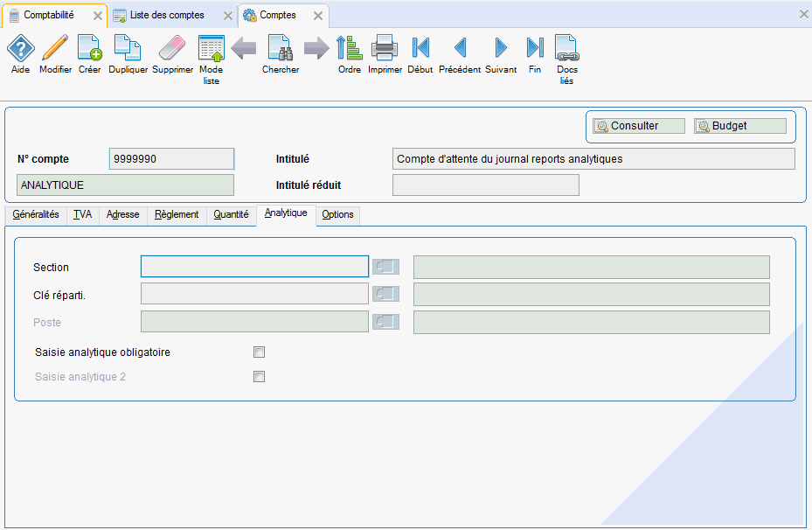812x530 pixels.
Task: Switch to Mode liste view
Action: point(211,51)
